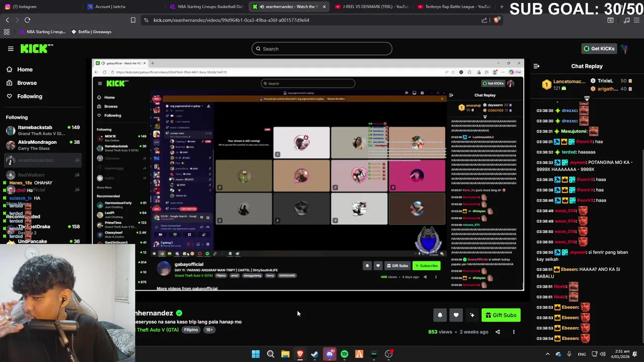Click the Gift Subs button
644x362 pixels.
pyautogui.click(x=501, y=315)
